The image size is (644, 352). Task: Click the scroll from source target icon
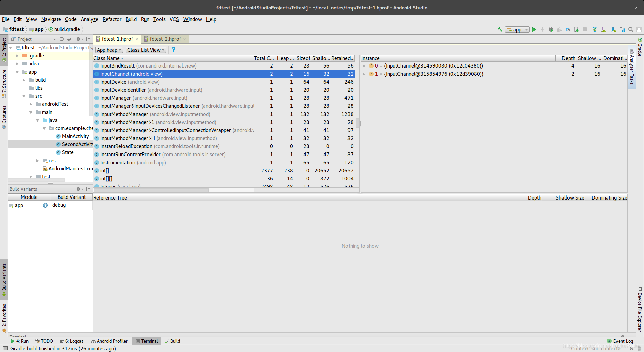[x=62, y=39]
